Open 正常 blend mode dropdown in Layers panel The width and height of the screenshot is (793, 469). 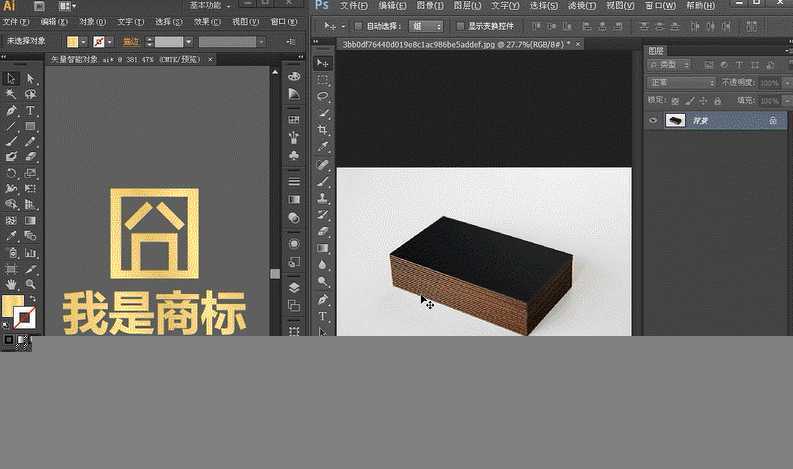click(x=681, y=82)
